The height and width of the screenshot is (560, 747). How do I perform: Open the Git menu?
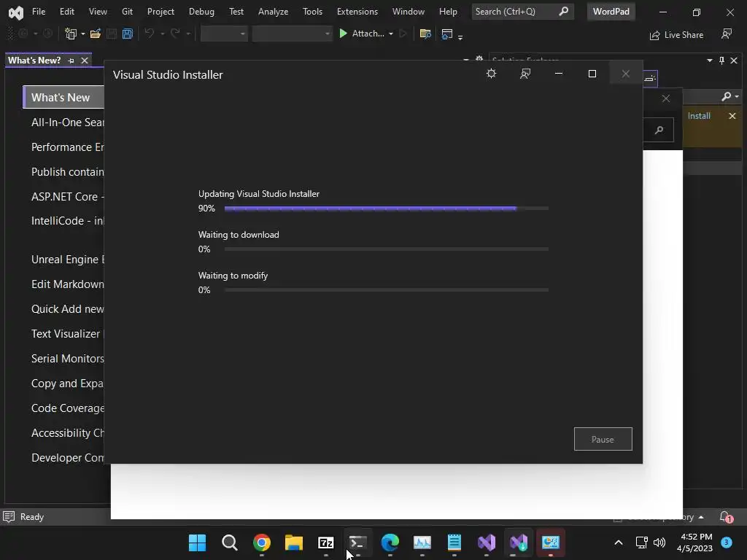(127, 12)
